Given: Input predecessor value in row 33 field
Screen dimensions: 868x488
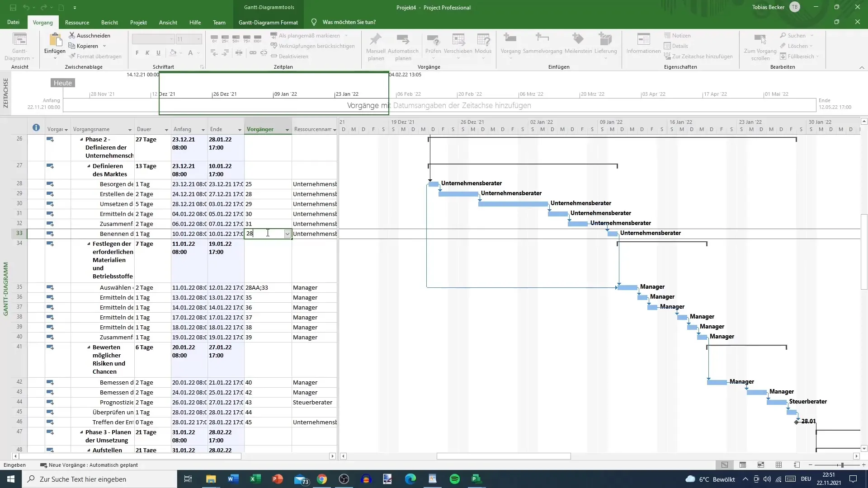Looking at the screenshot, I should [266, 233].
